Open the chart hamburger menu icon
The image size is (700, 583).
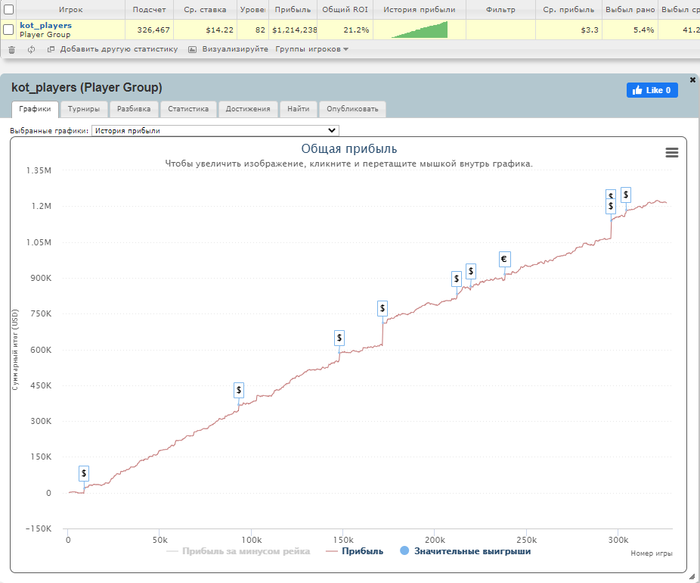coord(671,153)
